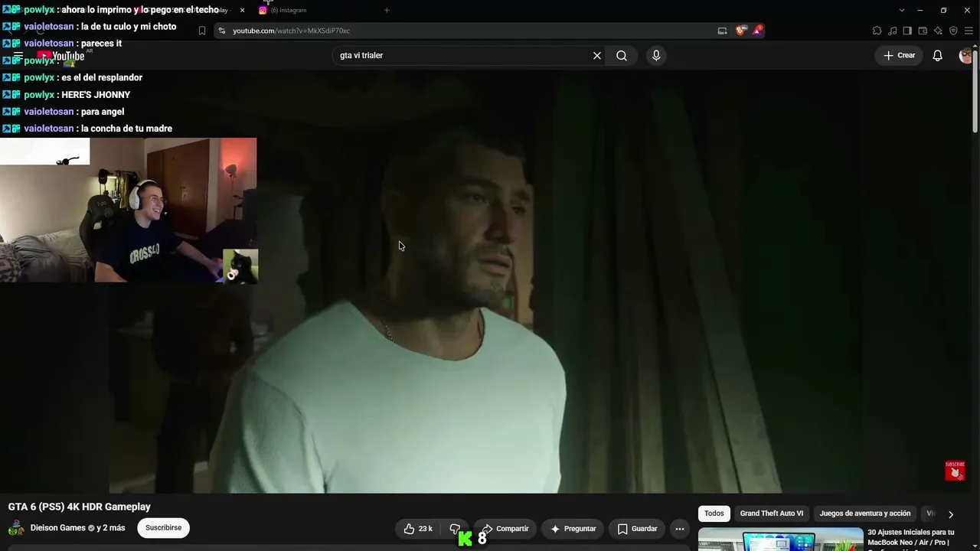980x551 pixels.
Task: Open the Leo AI sparkle icon
Action: tap(938, 31)
